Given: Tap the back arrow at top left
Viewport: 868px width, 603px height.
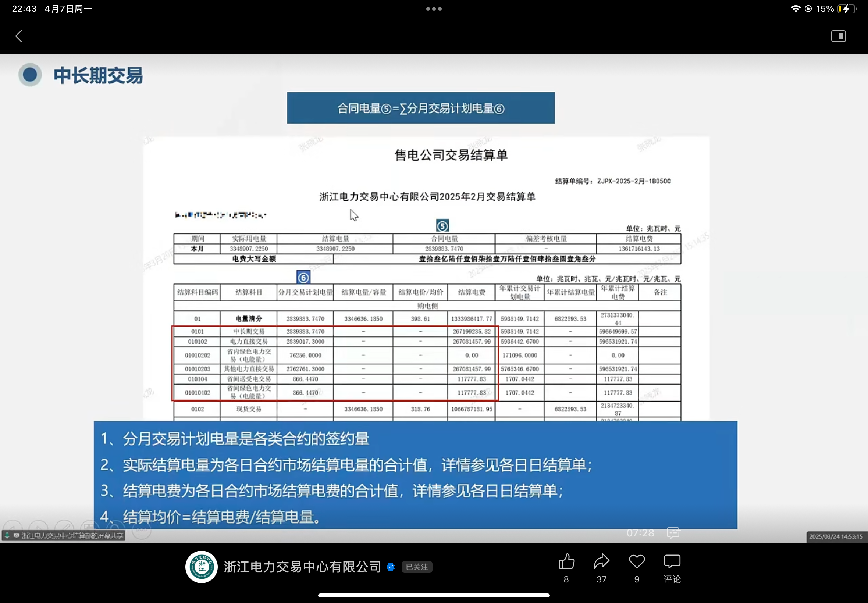Looking at the screenshot, I should tap(19, 36).
